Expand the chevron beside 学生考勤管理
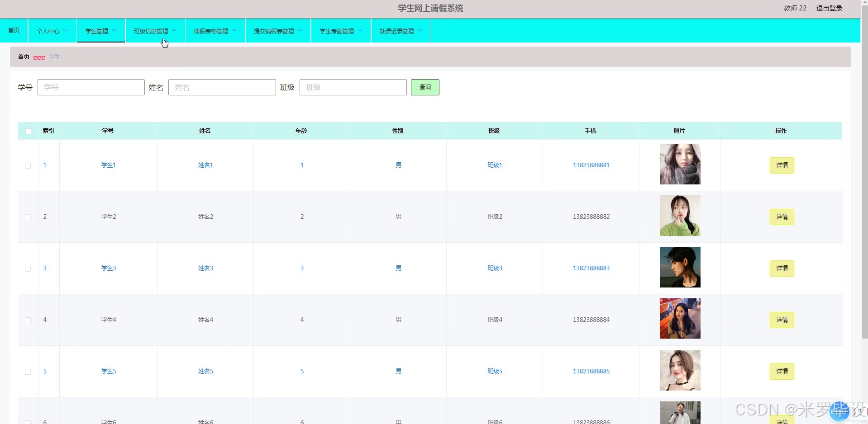The width and height of the screenshot is (868, 424). [360, 31]
